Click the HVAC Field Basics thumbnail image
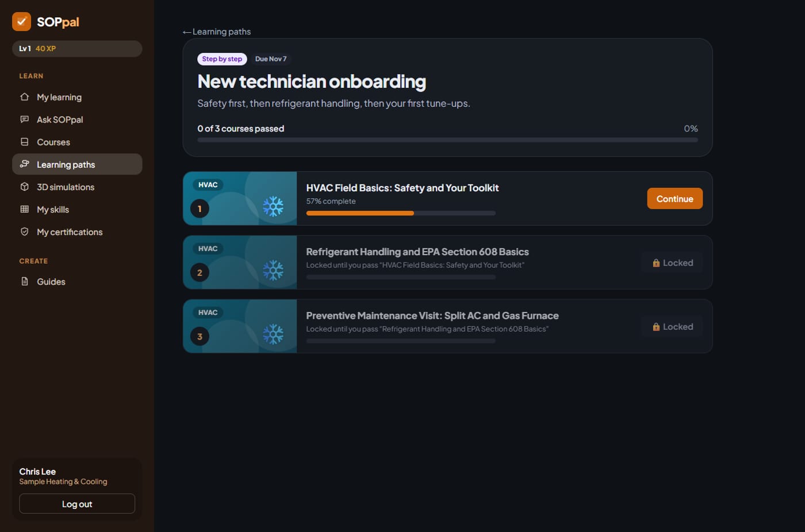 click(240, 198)
